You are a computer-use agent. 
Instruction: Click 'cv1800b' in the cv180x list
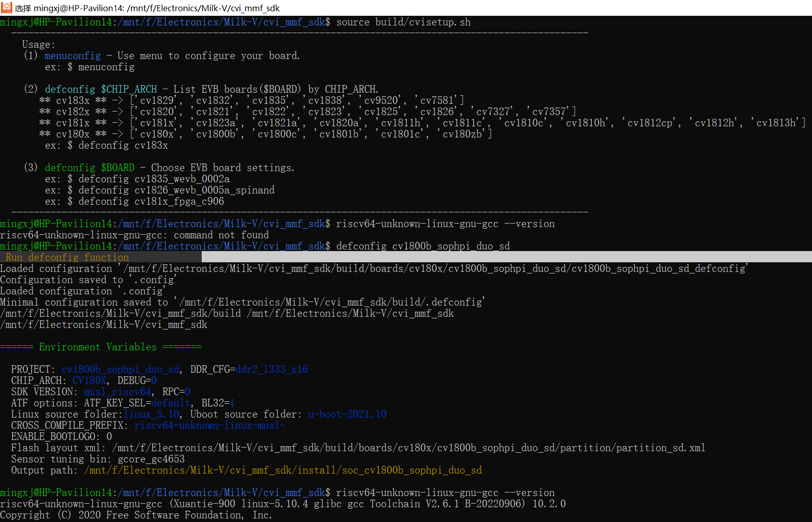tap(216, 134)
